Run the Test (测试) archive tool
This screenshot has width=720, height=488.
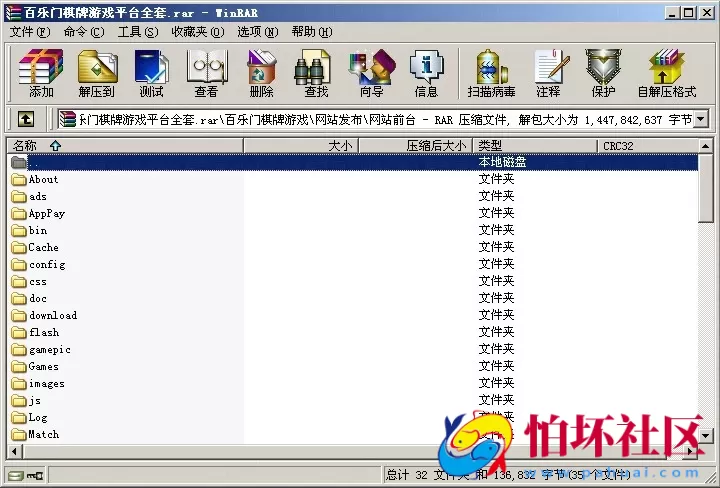tap(152, 73)
